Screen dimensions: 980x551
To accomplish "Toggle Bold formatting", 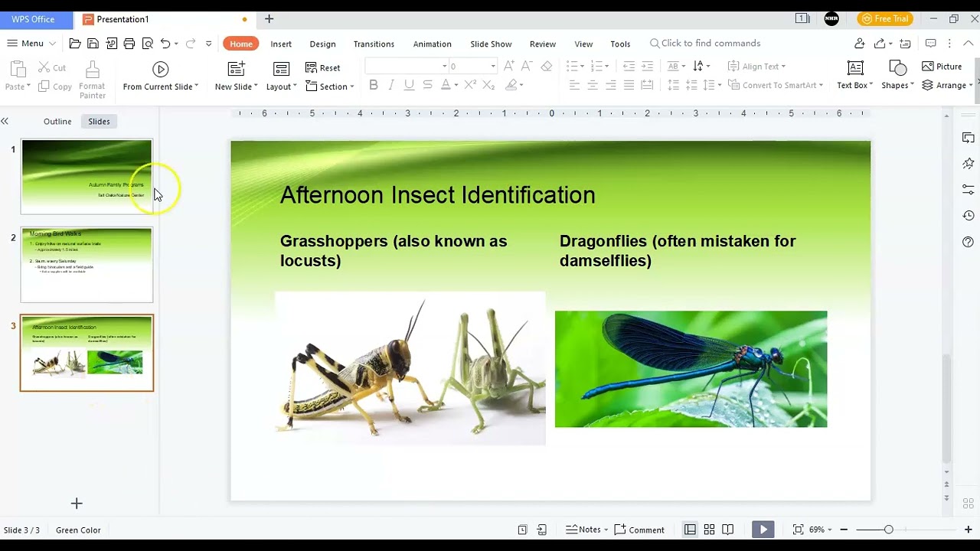I will [374, 85].
